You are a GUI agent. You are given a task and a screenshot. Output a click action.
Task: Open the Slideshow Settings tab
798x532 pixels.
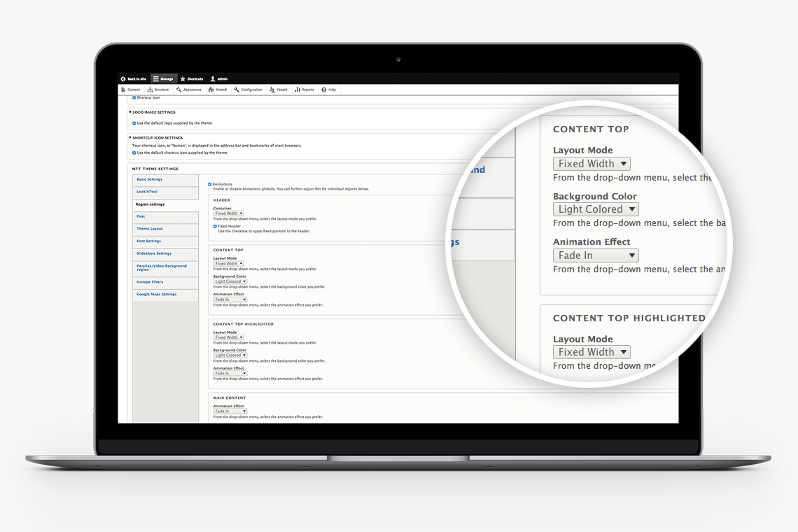point(154,253)
